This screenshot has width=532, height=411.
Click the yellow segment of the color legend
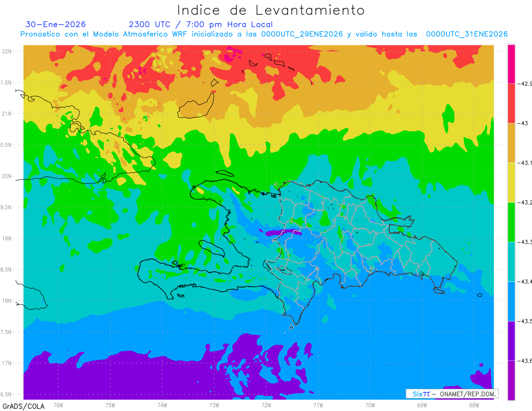[x=511, y=182]
